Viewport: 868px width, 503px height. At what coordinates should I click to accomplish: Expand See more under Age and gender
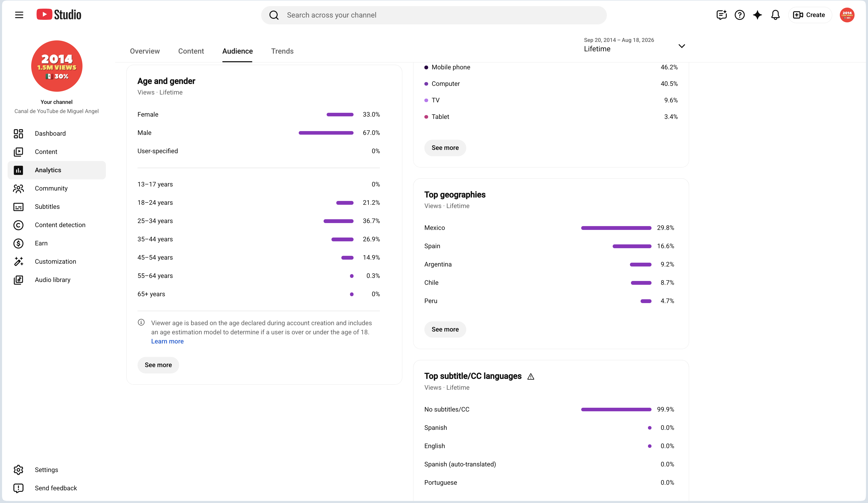point(158,365)
